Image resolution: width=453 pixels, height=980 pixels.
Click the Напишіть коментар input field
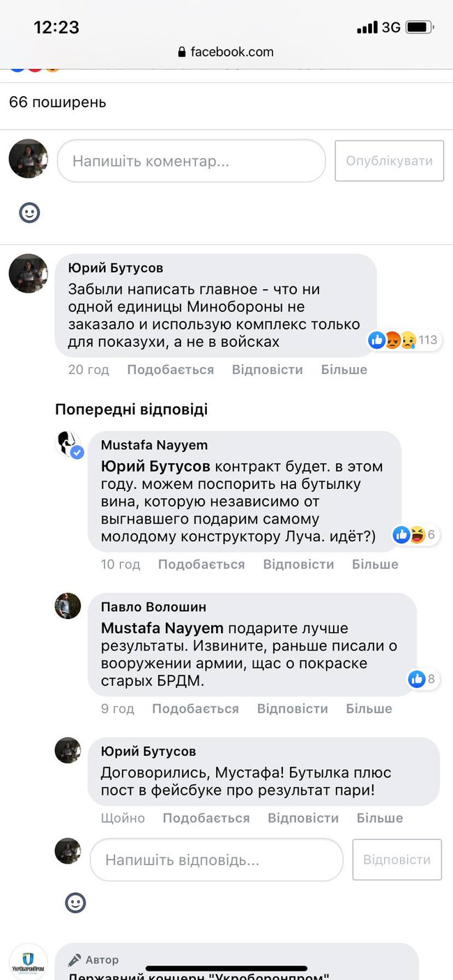pos(191,161)
